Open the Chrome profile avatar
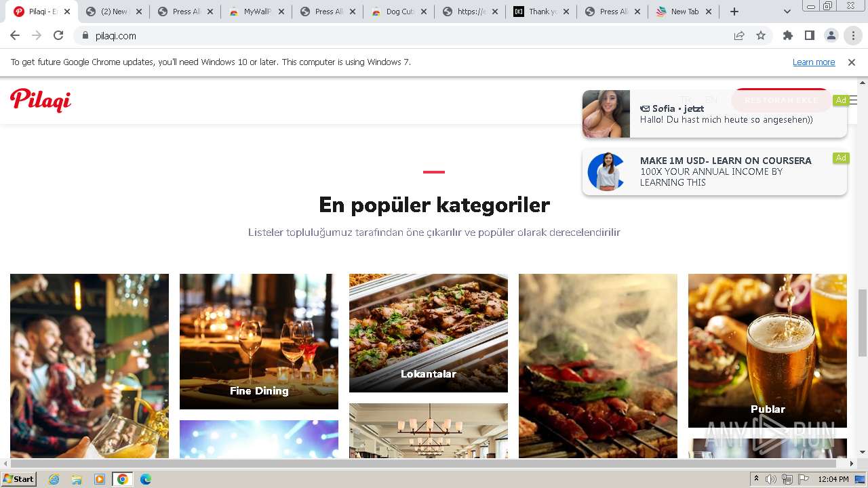The image size is (868, 488). (x=831, y=36)
